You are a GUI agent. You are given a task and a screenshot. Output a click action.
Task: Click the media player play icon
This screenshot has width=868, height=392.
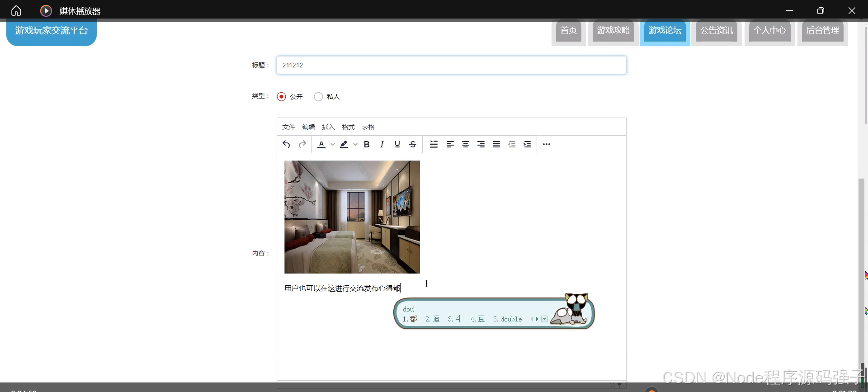point(46,10)
